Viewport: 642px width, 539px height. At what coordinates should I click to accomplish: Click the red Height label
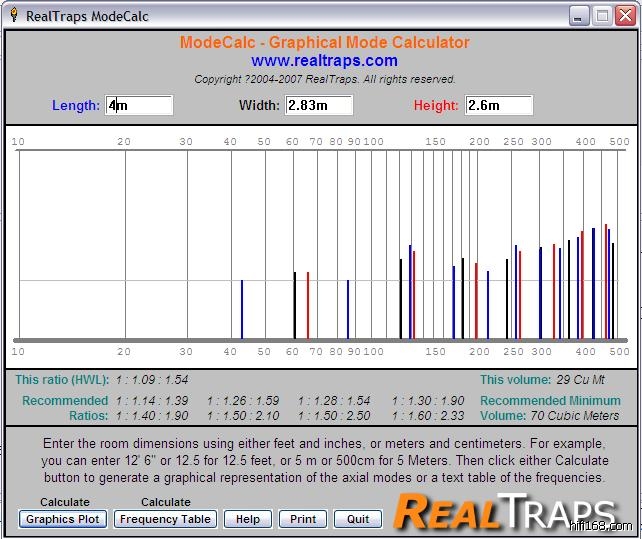436,105
